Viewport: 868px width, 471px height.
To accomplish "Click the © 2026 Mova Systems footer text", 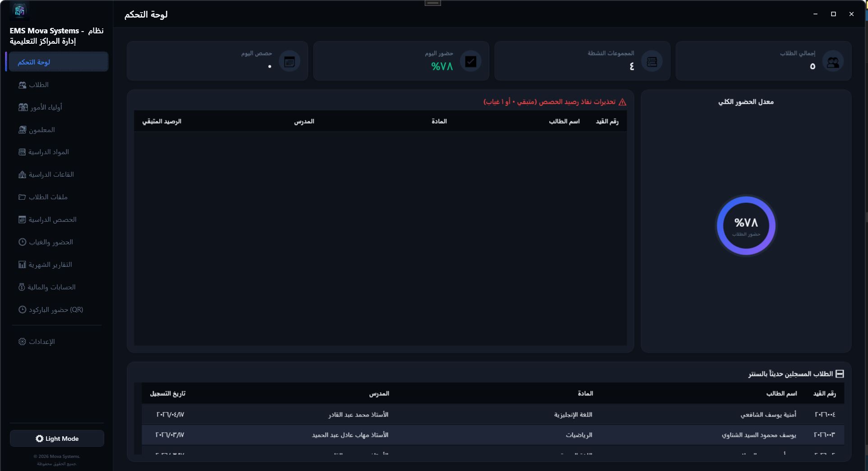I will [57, 456].
